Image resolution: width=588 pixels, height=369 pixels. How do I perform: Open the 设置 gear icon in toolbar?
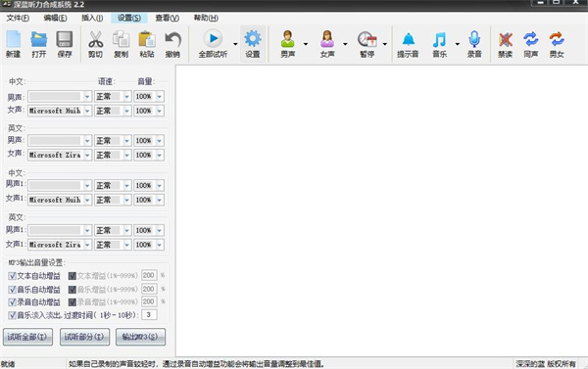[x=253, y=44]
